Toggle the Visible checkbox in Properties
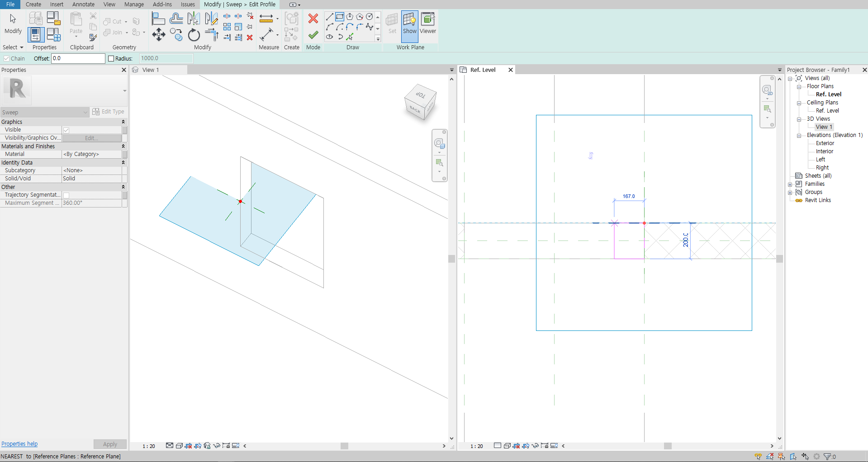The image size is (868, 462). pyautogui.click(x=66, y=130)
